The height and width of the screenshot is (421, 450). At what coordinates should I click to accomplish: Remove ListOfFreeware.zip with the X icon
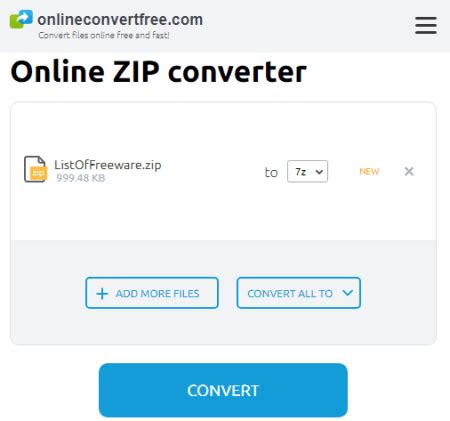click(409, 171)
